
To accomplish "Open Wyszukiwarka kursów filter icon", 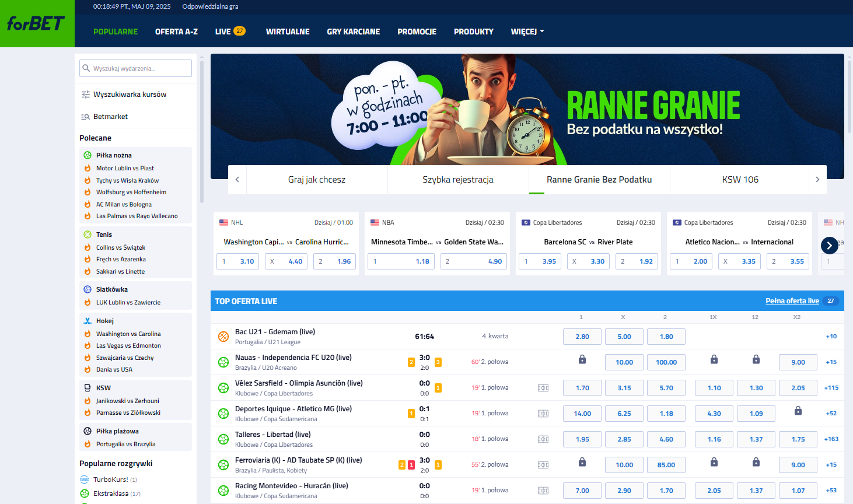I will (x=86, y=94).
